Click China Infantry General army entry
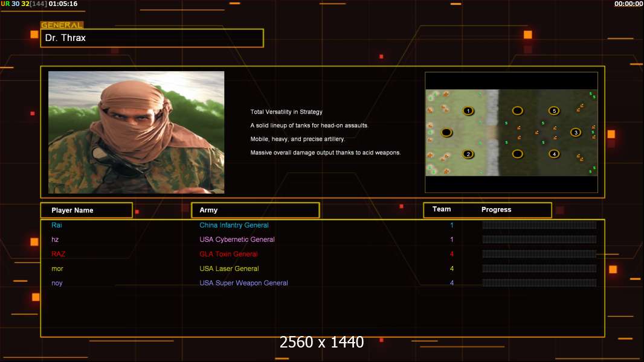 pos(234,225)
